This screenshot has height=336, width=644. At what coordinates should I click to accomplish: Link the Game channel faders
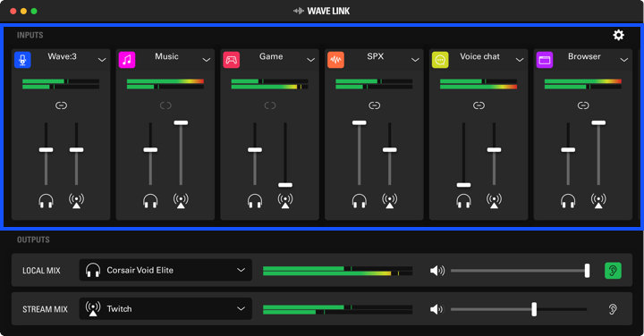point(270,105)
